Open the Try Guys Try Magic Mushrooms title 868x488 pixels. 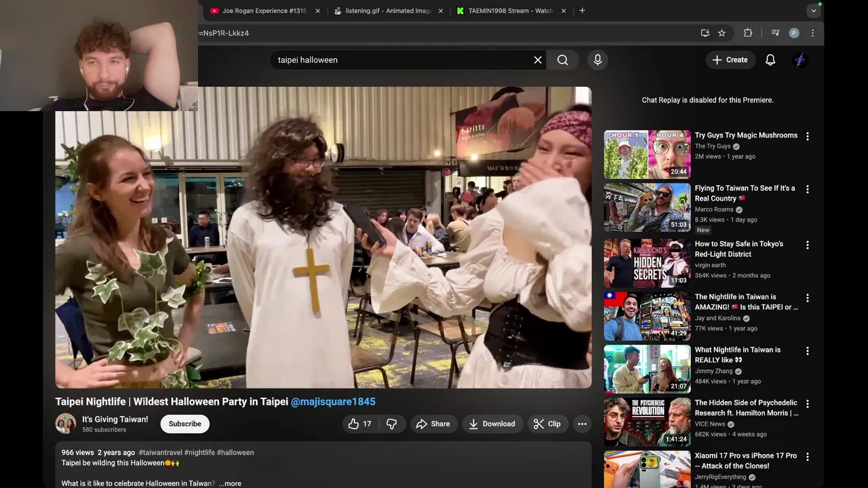[746, 135]
